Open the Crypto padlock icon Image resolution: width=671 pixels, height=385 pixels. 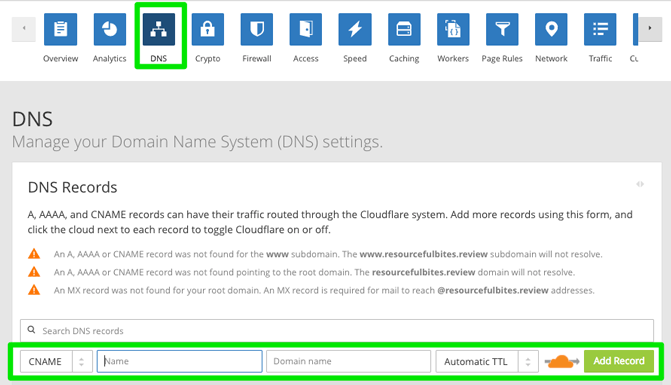pos(208,29)
